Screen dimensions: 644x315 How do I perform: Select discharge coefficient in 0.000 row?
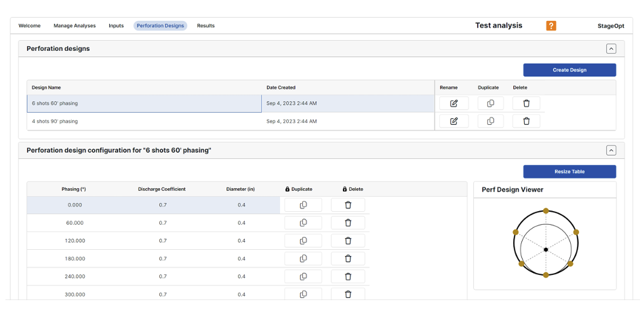pos(163,205)
